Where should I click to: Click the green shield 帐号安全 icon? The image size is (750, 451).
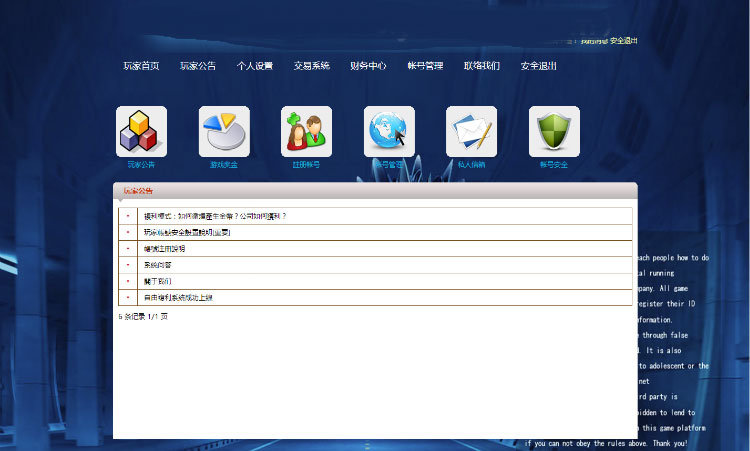tap(554, 132)
